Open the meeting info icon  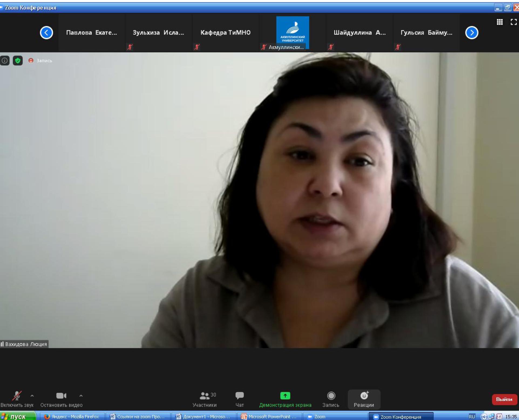tap(5, 60)
